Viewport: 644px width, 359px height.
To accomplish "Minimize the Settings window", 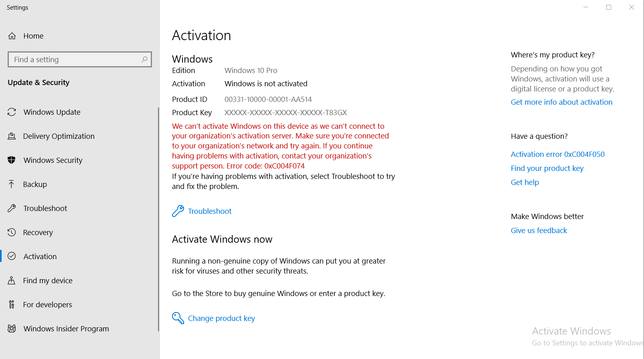I will (x=586, y=7).
